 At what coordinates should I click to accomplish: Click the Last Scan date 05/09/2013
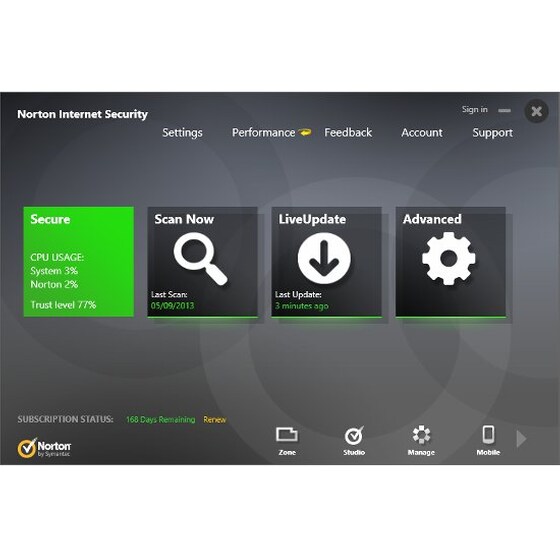[172, 306]
